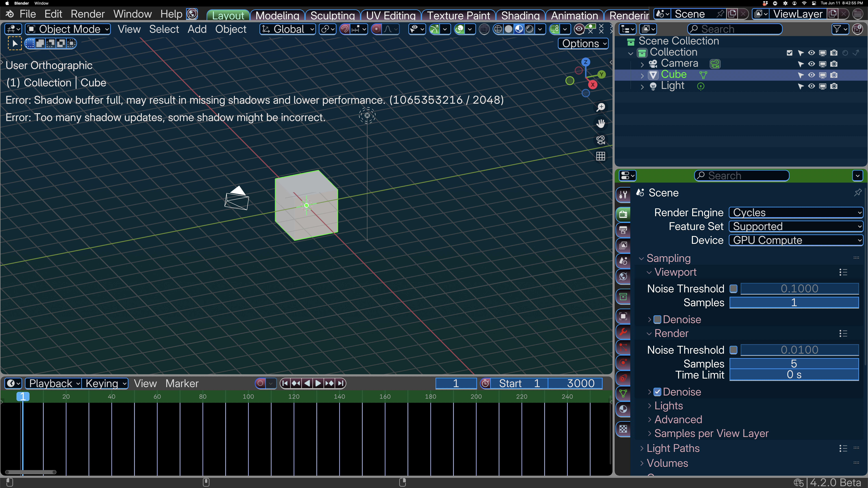Open the viewport Add menu

(x=197, y=29)
